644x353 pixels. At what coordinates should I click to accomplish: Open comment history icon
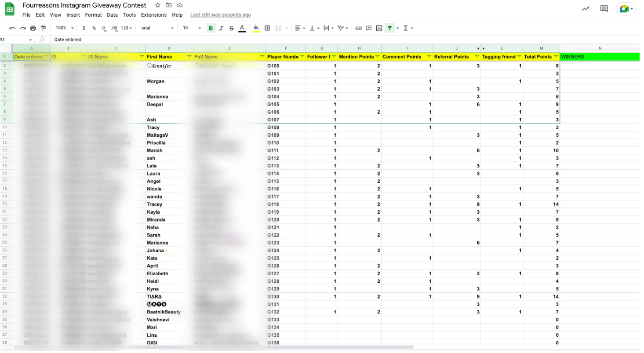click(604, 9)
